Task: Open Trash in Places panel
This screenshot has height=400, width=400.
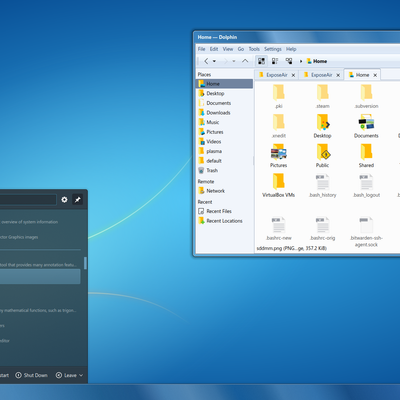Action: tap(224, 171)
